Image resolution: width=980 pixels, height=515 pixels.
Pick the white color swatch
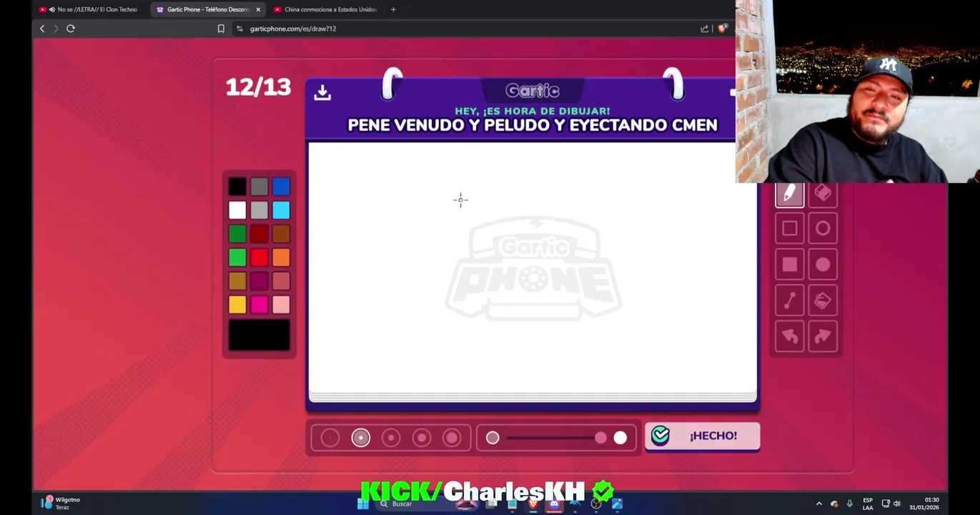(237, 210)
